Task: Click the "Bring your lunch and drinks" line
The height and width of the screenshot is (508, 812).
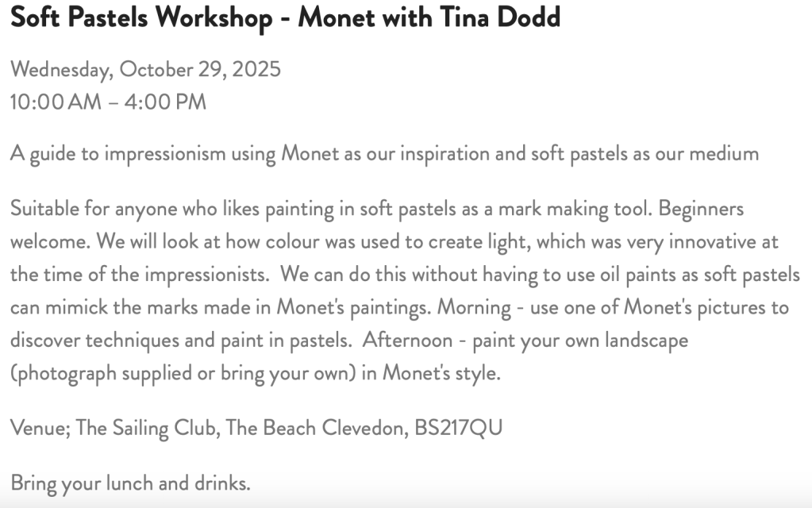Action: (130, 483)
